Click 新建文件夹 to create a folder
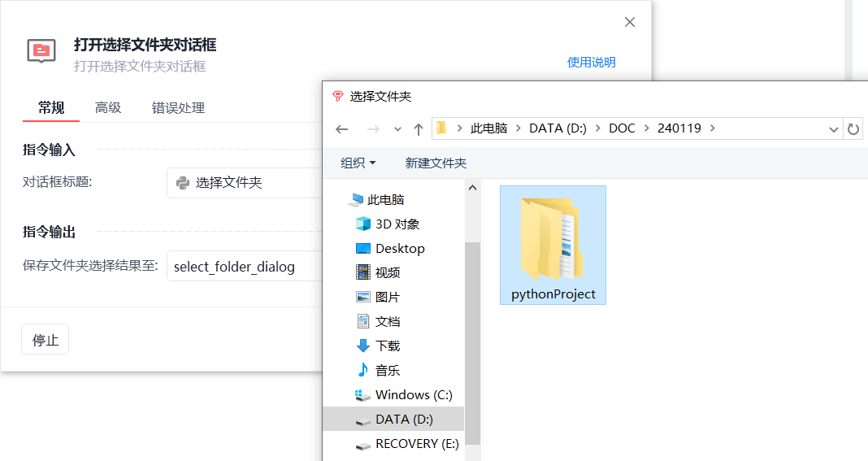 pos(436,163)
